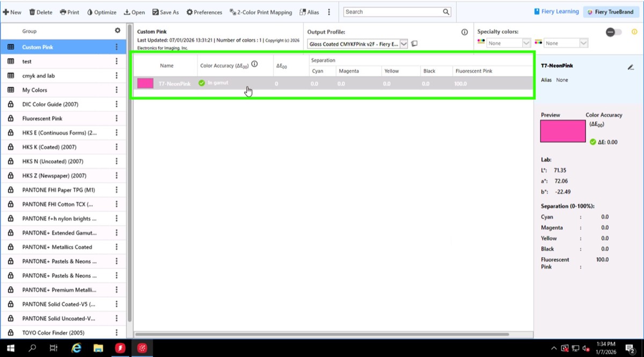Click the icon beside Output Profile dropdown

point(414,43)
